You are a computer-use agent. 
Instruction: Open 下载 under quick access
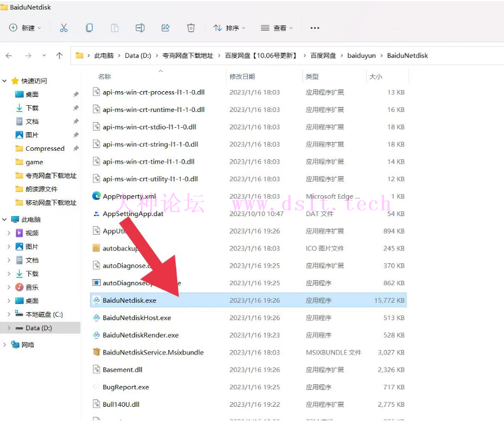27,108
